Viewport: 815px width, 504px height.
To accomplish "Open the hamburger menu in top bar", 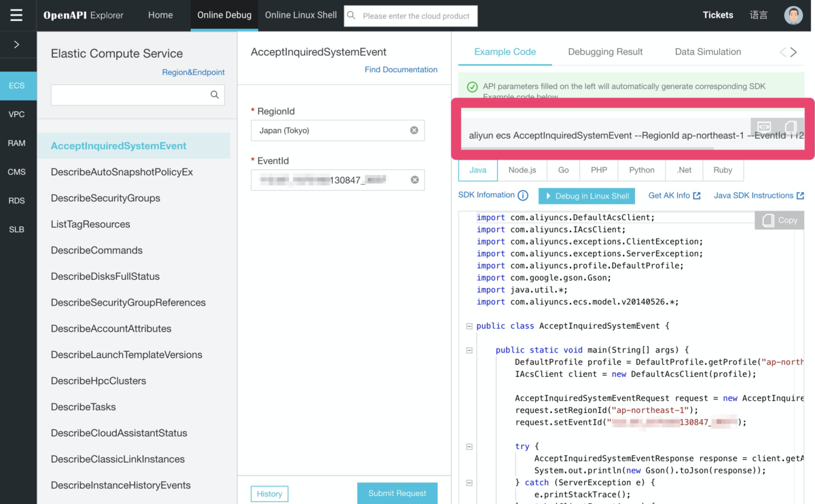I will coord(16,15).
